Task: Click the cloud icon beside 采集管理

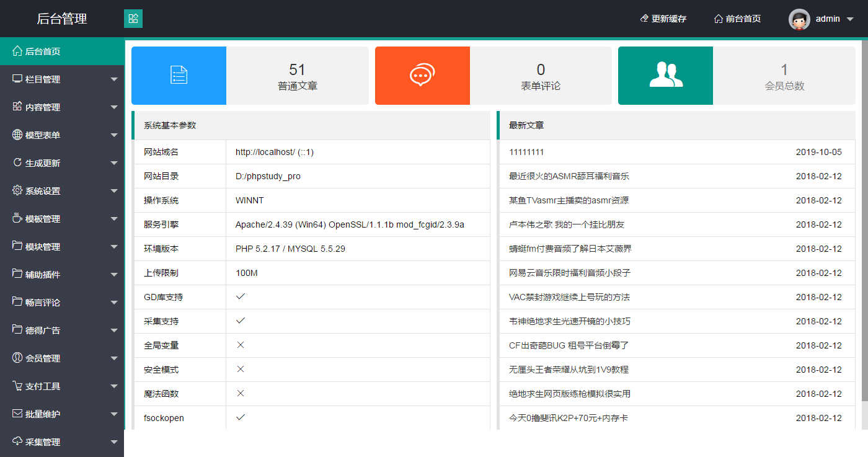Action: 17,441
